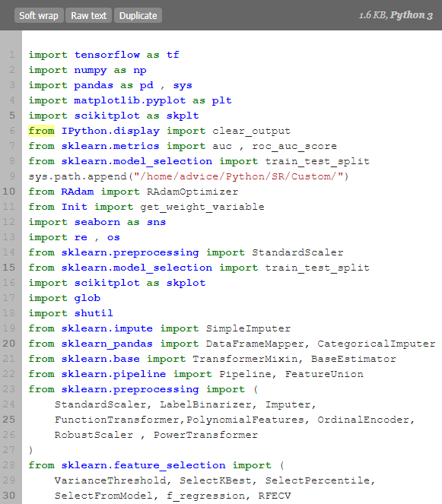442x504 pixels.
Task: Click 'matplotlib.pyplot' on line 4
Action: [130, 100]
